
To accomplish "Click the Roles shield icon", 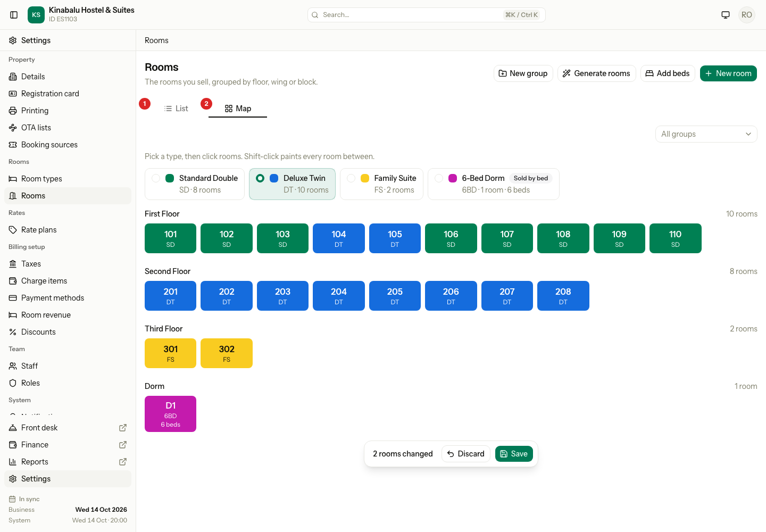I will [13, 383].
